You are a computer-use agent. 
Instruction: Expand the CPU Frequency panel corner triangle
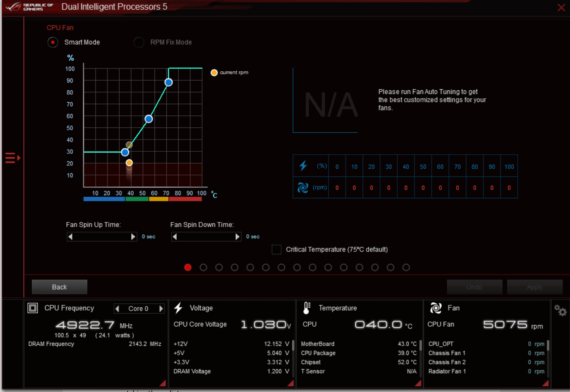(162, 383)
